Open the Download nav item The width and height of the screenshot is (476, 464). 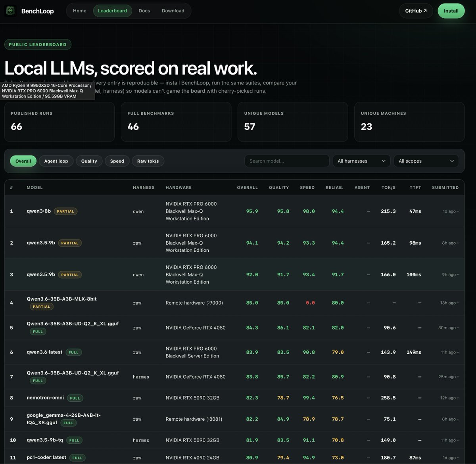tap(173, 11)
